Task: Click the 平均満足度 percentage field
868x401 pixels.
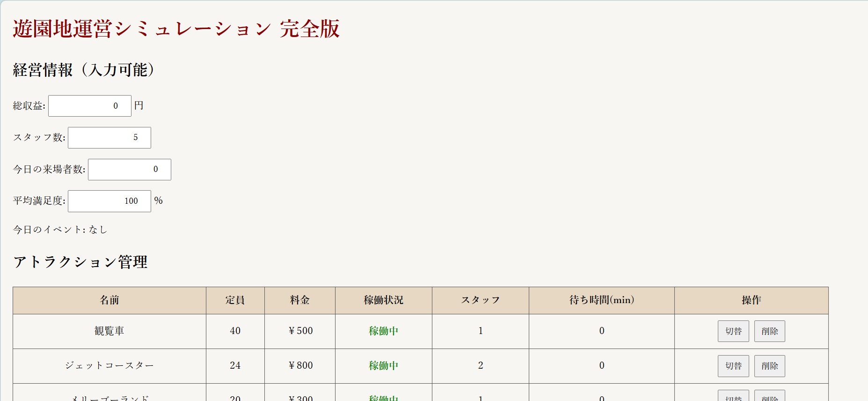Action: coord(109,201)
